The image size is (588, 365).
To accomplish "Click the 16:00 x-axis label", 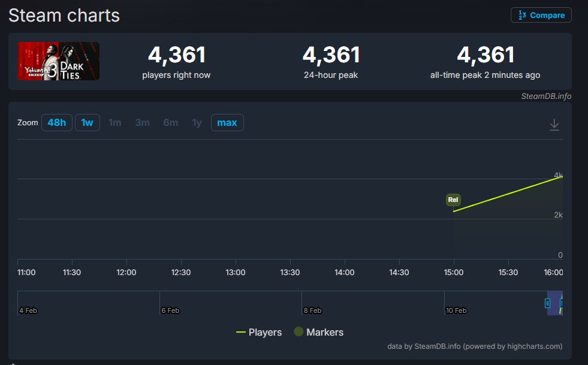I will click(x=553, y=272).
